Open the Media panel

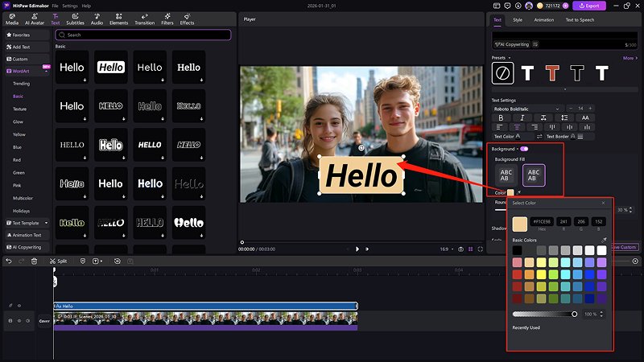(11, 19)
